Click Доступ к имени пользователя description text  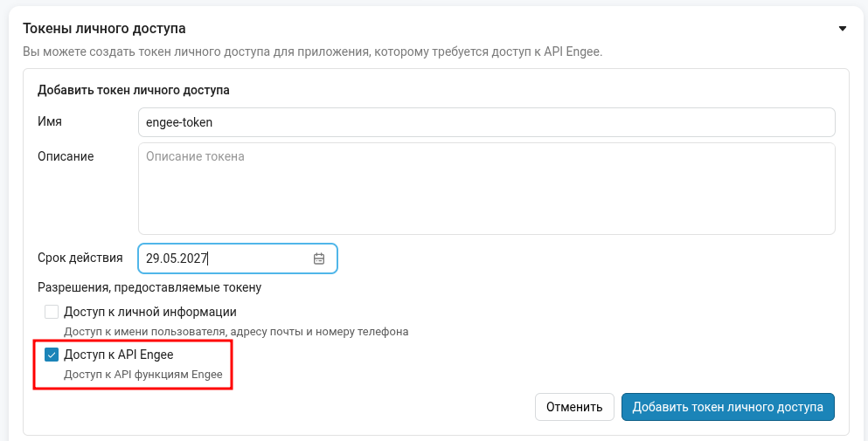[236, 332]
